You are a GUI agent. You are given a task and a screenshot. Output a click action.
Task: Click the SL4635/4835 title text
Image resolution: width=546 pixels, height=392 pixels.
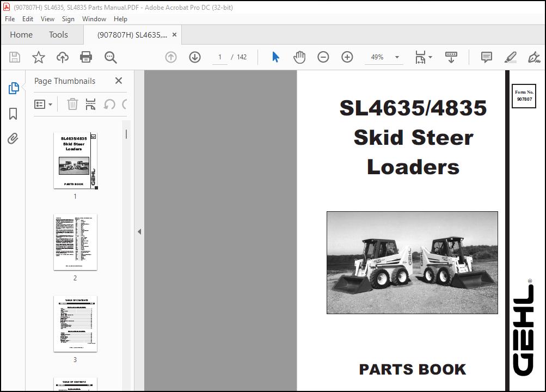click(413, 108)
